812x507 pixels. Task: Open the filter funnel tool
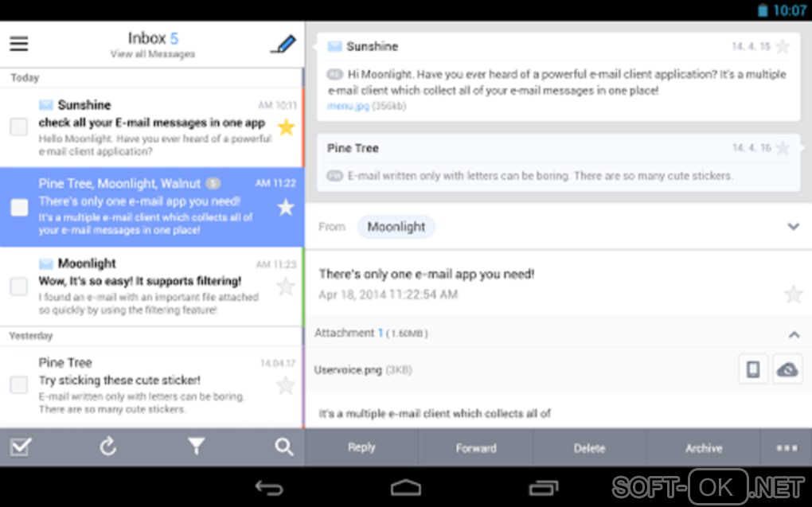pyautogui.click(x=197, y=447)
